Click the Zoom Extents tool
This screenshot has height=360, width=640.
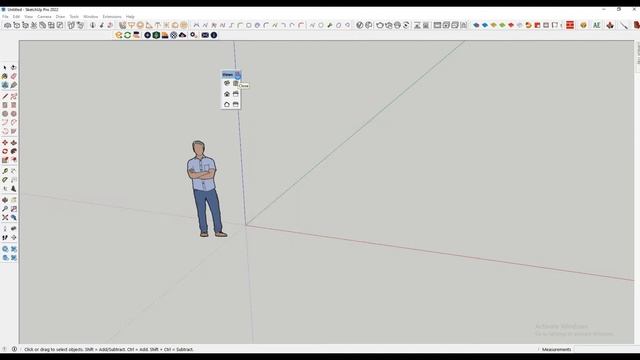tap(5, 218)
